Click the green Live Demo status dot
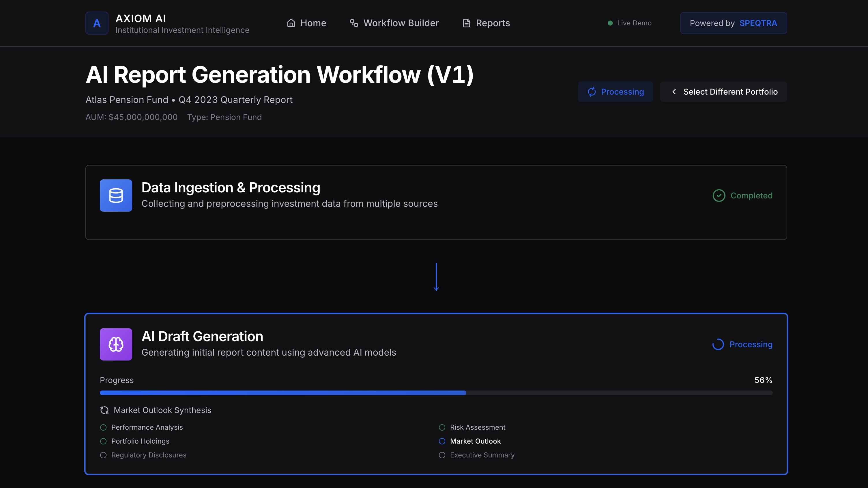This screenshot has height=488, width=868. (x=610, y=23)
